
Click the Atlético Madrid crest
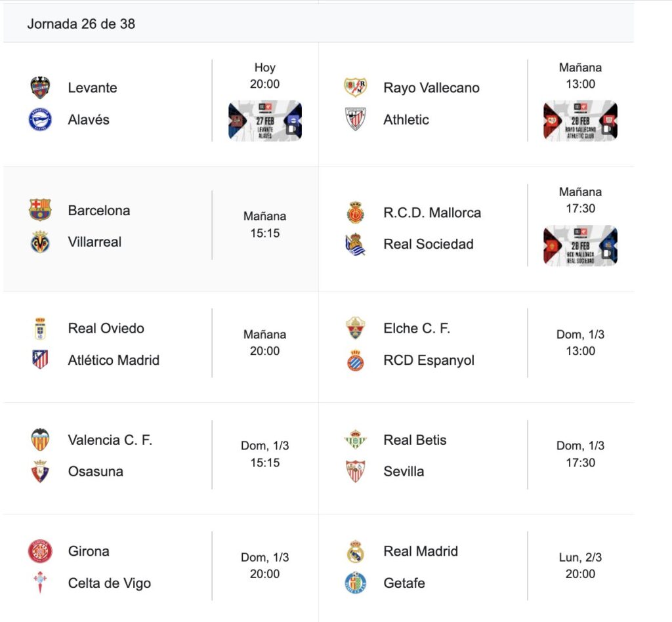coord(40,360)
